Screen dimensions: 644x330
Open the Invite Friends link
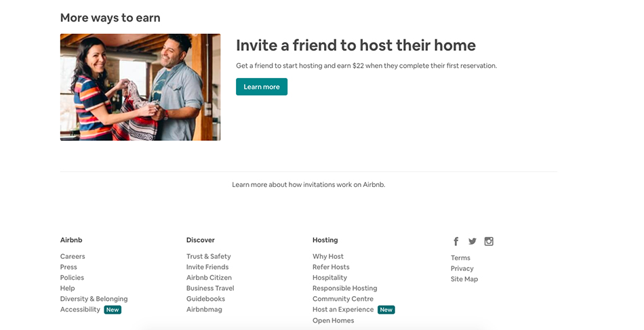(207, 267)
